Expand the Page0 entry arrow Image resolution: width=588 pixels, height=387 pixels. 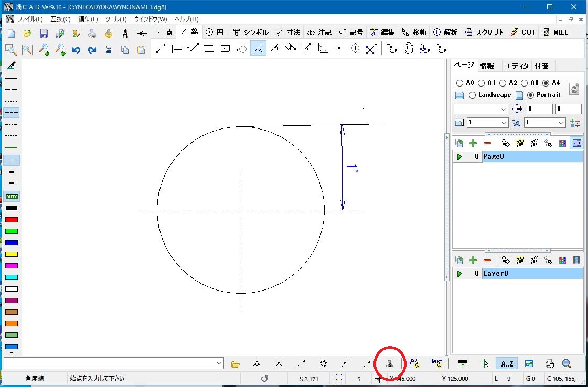point(459,157)
